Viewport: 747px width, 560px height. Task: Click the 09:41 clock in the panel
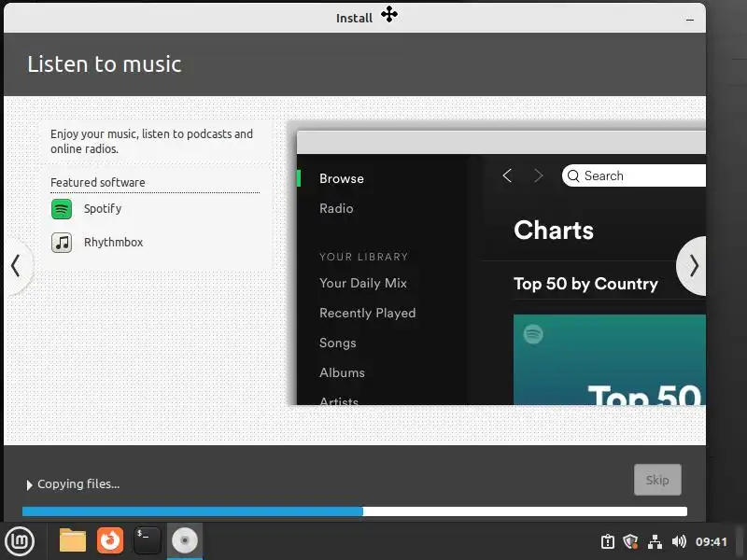[712, 541]
